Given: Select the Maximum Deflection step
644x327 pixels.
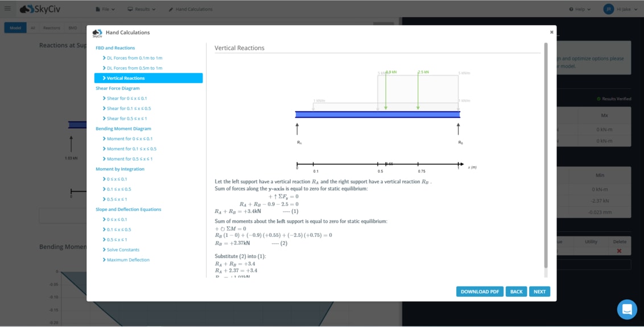Looking at the screenshot, I should point(128,260).
